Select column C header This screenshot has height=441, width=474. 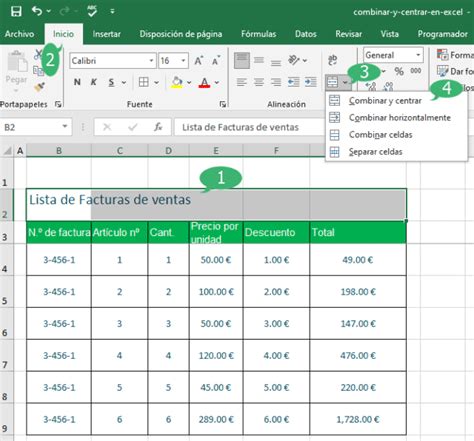[119, 151]
